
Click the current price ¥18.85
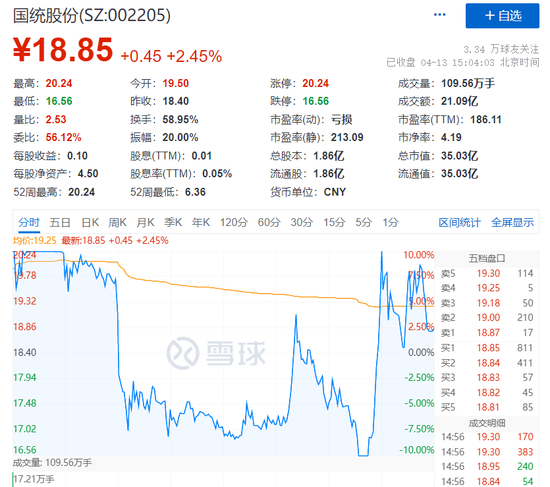(x=63, y=49)
